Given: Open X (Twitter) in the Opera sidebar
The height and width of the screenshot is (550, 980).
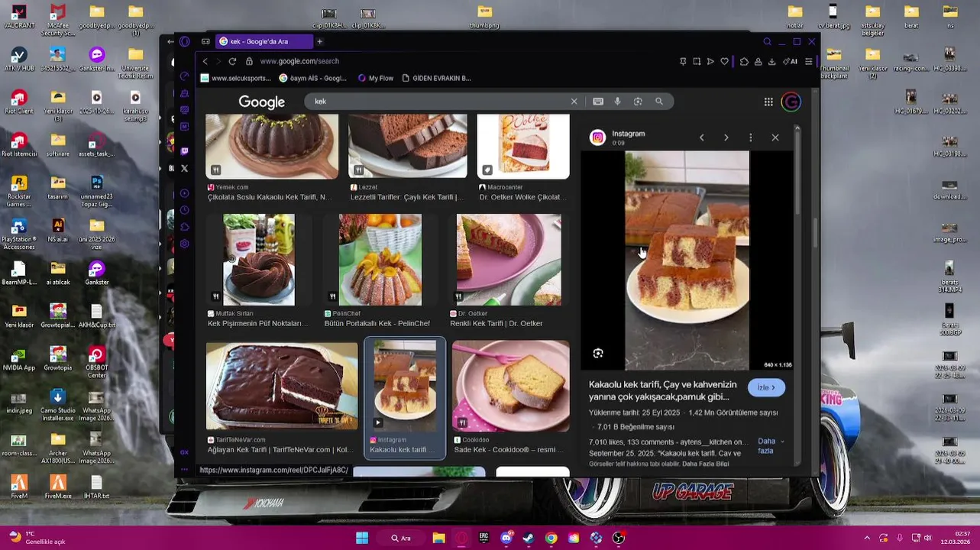Looking at the screenshot, I should coord(184,168).
